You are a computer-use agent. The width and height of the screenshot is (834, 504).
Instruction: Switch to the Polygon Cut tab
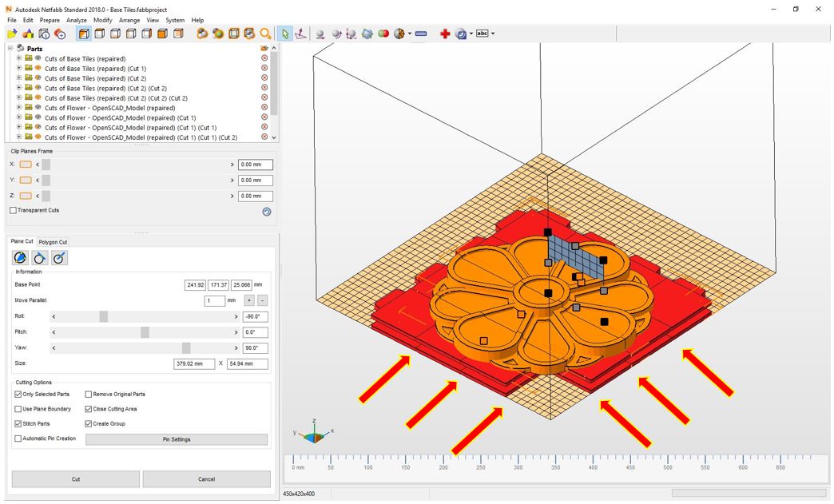53,242
